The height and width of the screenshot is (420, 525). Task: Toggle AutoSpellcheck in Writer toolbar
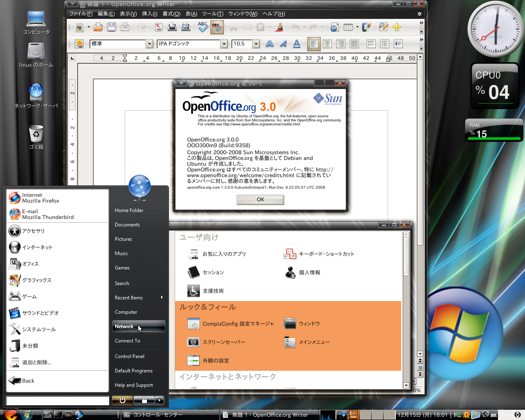[217, 27]
